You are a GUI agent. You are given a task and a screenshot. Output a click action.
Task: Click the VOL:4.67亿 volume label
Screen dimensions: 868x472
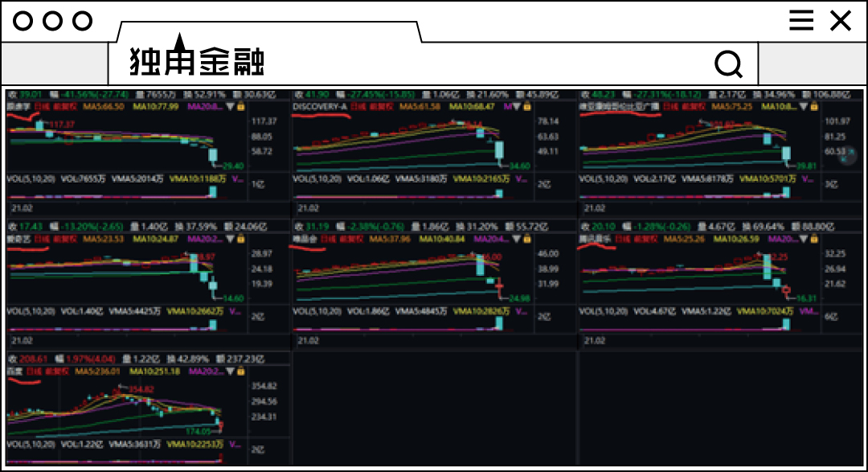pos(653,311)
